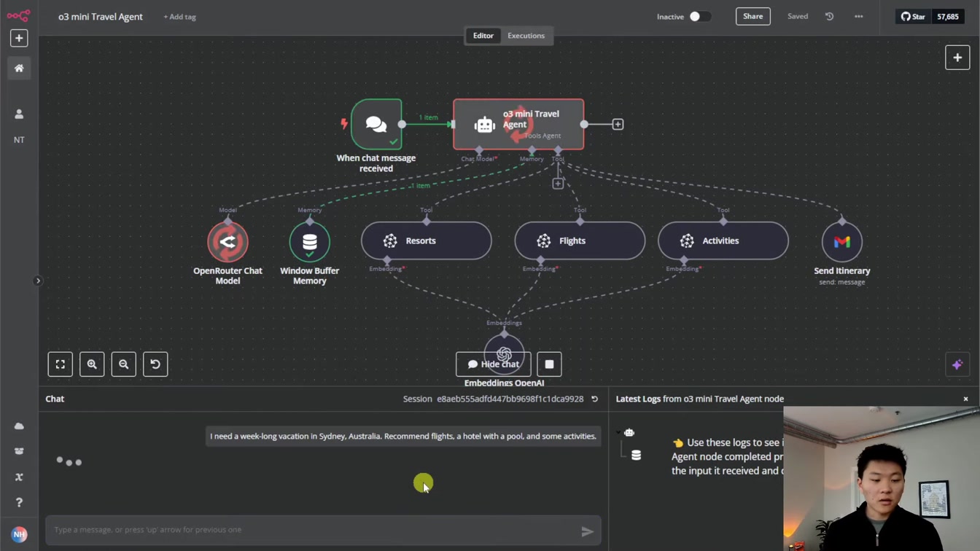980x551 pixels.
Task: Toggle workflow from Inactive to active
Action: pyautogui.click(x=699, y=16)
